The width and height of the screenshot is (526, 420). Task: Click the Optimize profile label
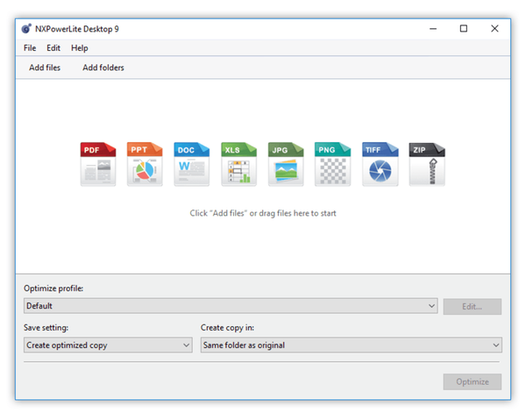pos(53,288)
